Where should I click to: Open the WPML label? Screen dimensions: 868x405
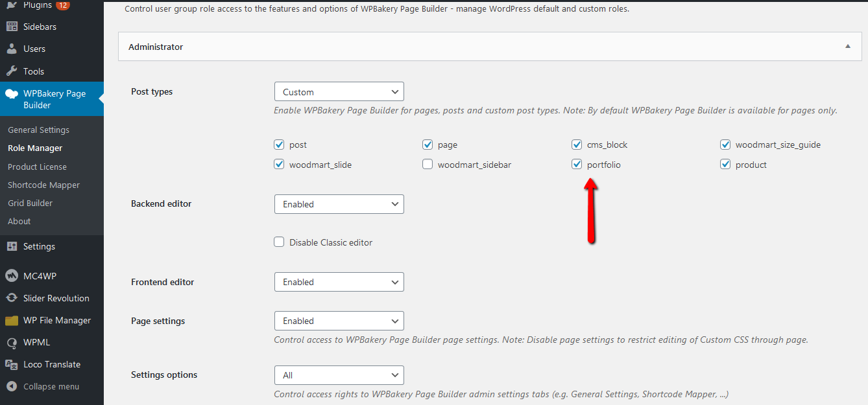point(36,342)
